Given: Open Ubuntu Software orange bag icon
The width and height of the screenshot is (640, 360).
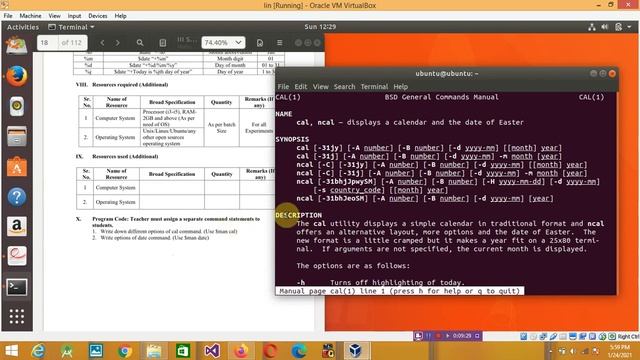Looking at the screenshot, I should coord(17,167).
